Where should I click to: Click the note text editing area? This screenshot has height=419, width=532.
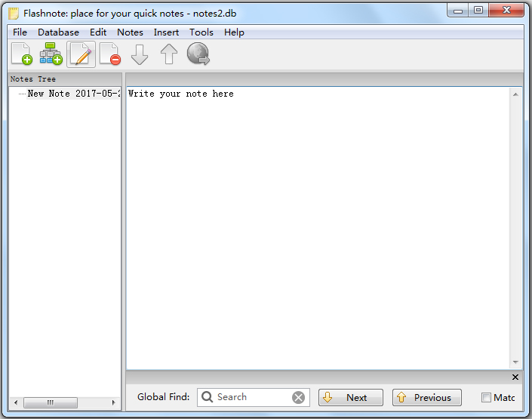[318, 228]
